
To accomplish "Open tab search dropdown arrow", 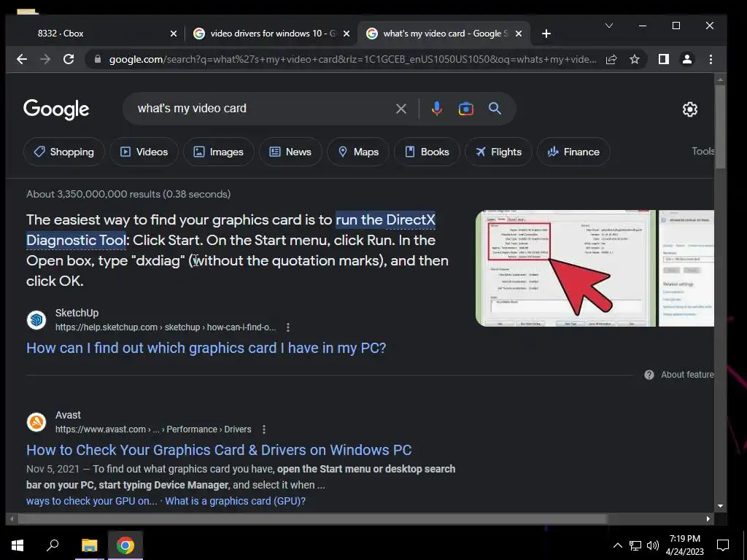I will (609, 26).
